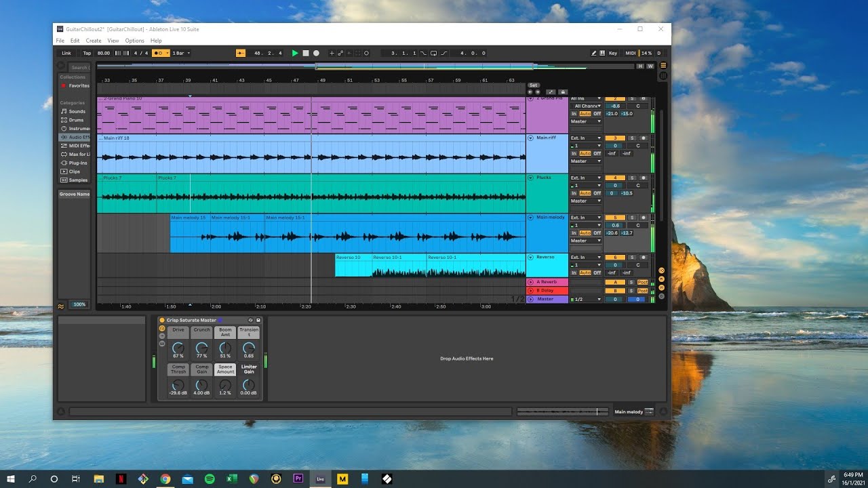Image resolution: width=868 pixels, height=488 pixels.
Task: Toggle Main melody track activator 5
Action: [x=615, y=218]
